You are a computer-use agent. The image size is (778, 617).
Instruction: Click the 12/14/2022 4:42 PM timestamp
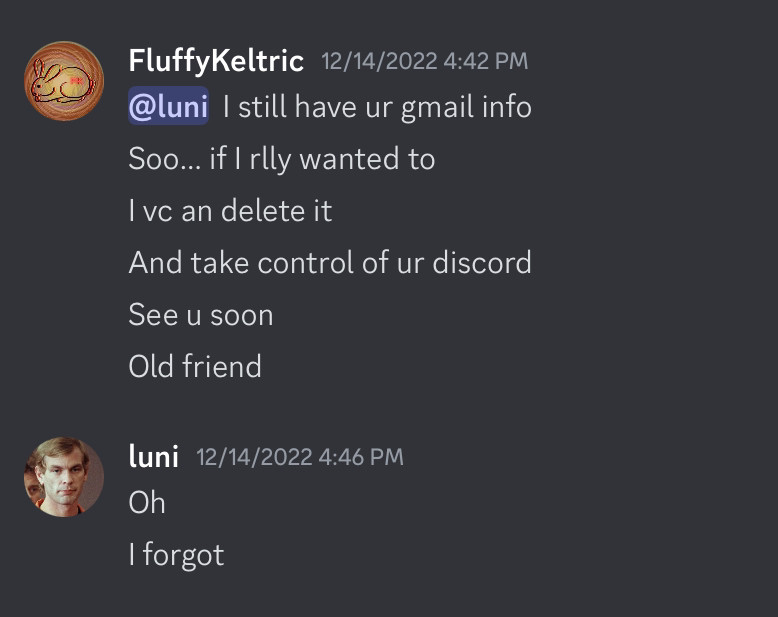[425, 62]
